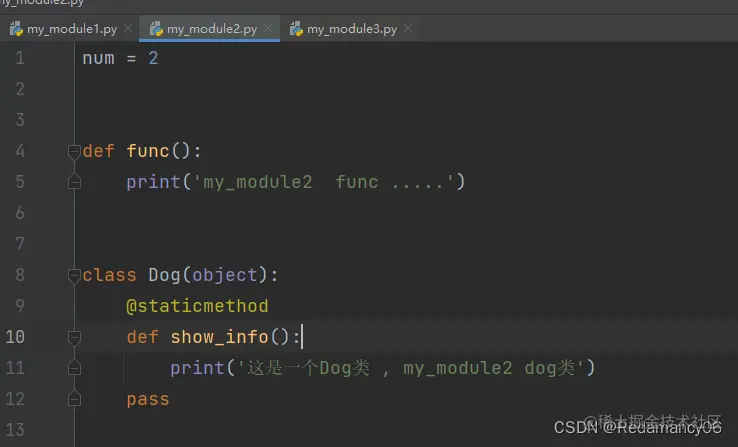The image size is (738, 447).
Task: Click the 'Dog' class name
Action: [164, 275]
